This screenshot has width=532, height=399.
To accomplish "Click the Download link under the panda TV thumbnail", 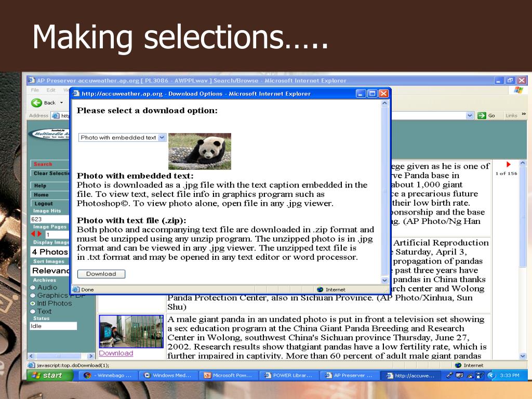I will (x=116, y=353).
